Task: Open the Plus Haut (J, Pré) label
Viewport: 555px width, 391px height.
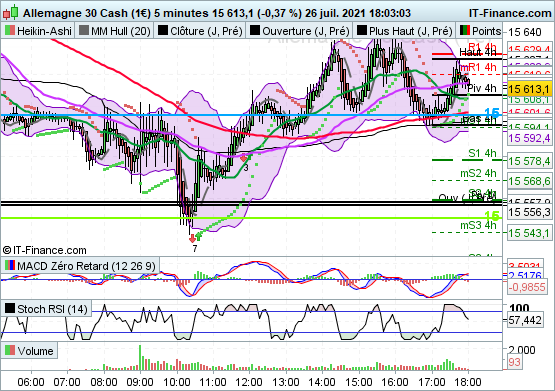Action: (411, 31)
